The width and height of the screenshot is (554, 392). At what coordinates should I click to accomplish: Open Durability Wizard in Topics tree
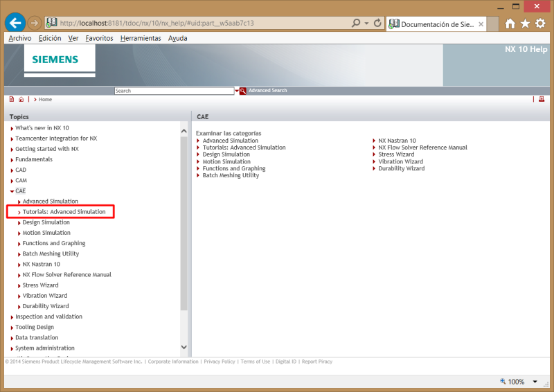pos(46,306)
